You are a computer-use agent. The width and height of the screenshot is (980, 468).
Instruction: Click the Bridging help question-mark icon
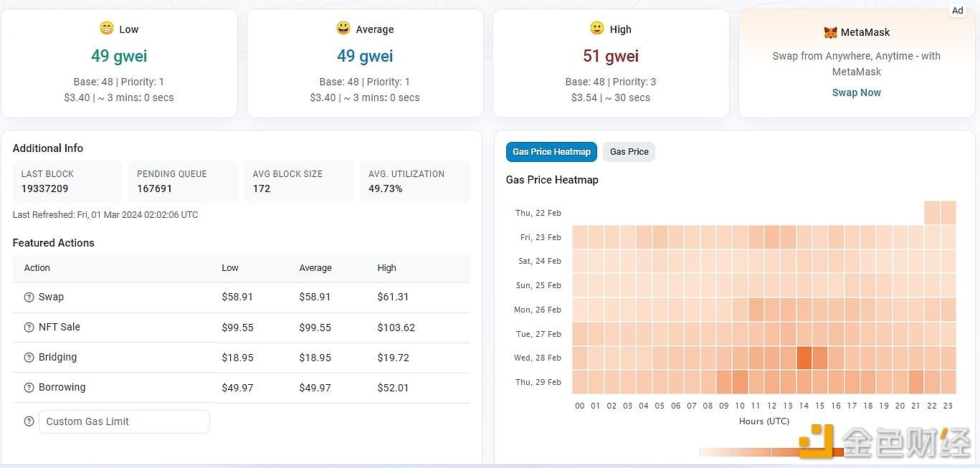pyautogui.click(x=29, y=358)
